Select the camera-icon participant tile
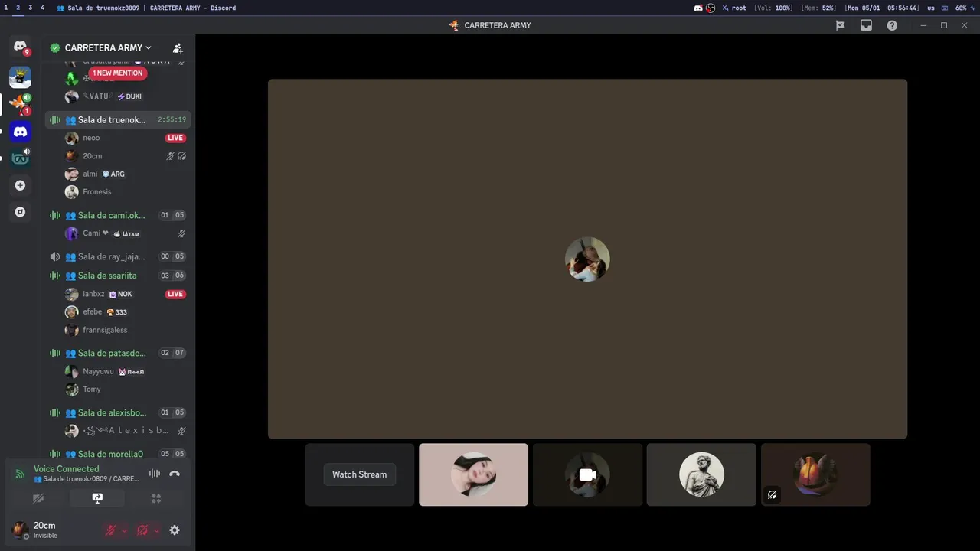Viewport: 980px width, 551px height. point(587,474)
